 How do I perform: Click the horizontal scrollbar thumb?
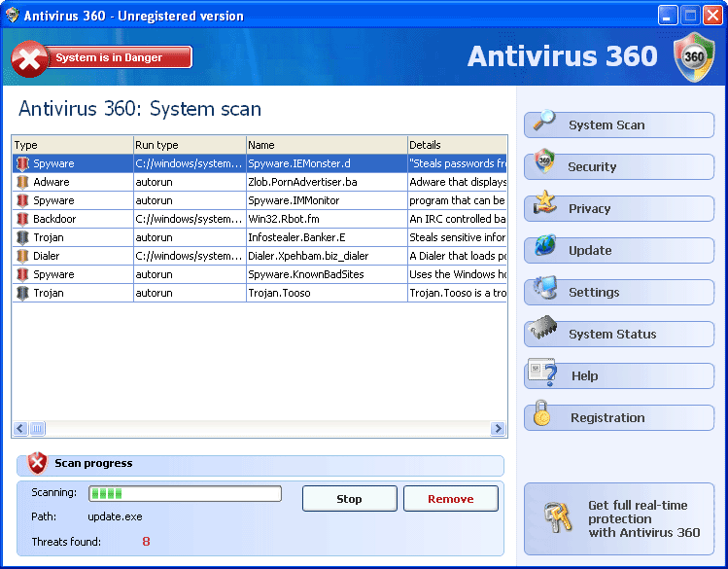[38, 428]
